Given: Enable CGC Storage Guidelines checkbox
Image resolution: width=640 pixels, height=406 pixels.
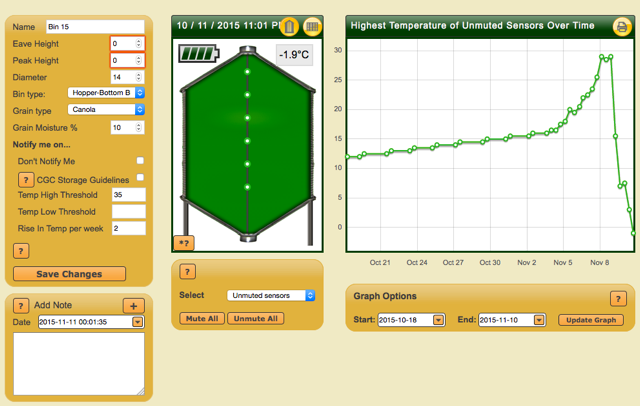Looking at the screenshot, I should tap(140, 177).
